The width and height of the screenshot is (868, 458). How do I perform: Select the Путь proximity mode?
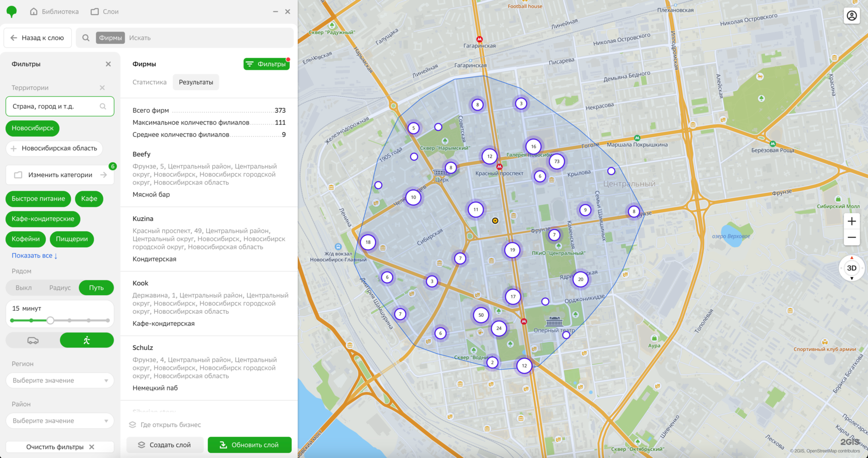tap(96, 288)
